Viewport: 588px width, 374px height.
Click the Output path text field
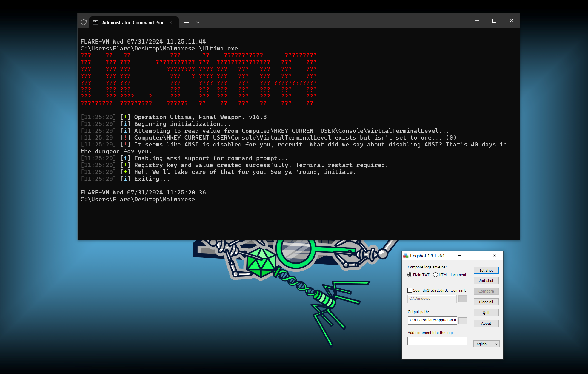[432, 320]
